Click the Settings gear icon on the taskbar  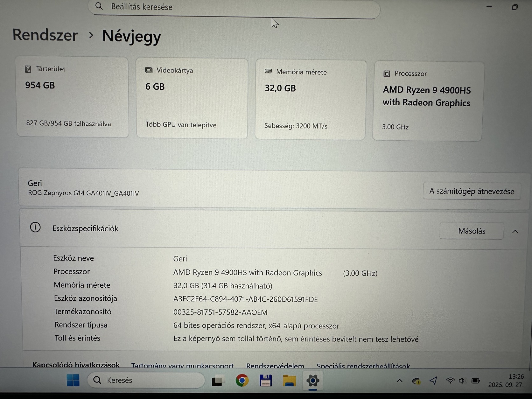point(313,381)
